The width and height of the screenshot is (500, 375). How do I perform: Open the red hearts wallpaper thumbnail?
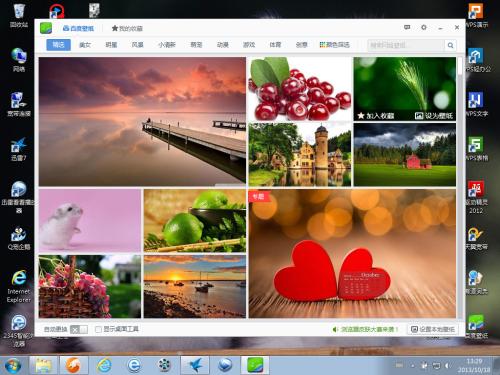click(x=352, y=254)
